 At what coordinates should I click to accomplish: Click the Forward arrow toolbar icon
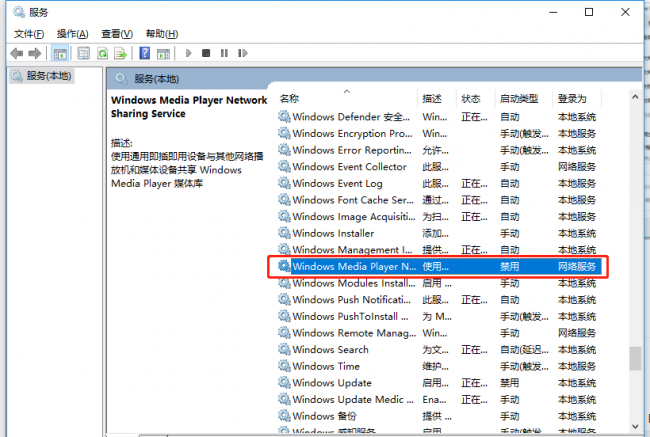34,53
